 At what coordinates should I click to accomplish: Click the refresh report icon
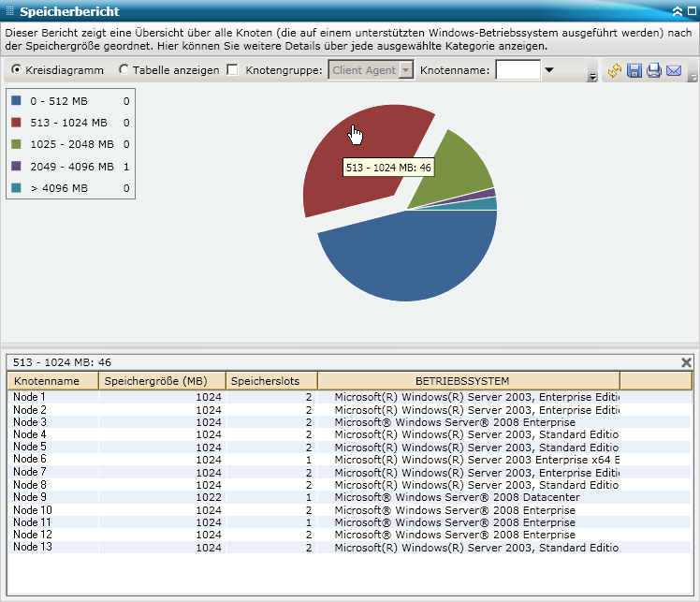pos(615,70)
